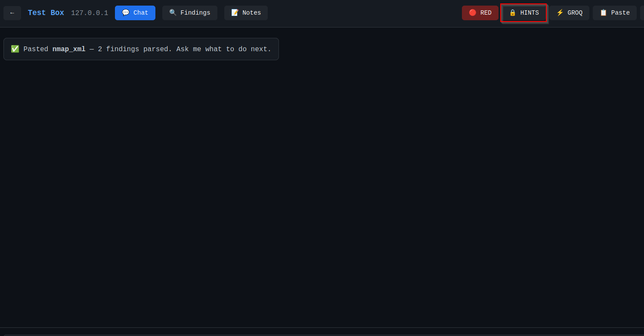Click the lightning bolt icon on GROQ
The image size is (644, 336).
click(x=560, y=13)
